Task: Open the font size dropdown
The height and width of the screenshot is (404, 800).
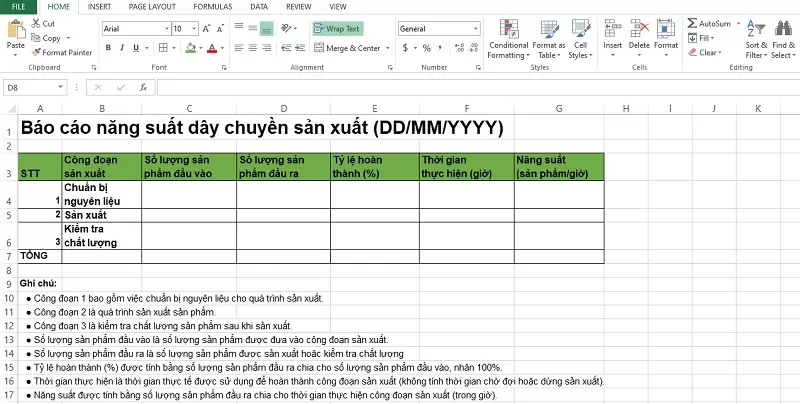Action: point(194,29)
